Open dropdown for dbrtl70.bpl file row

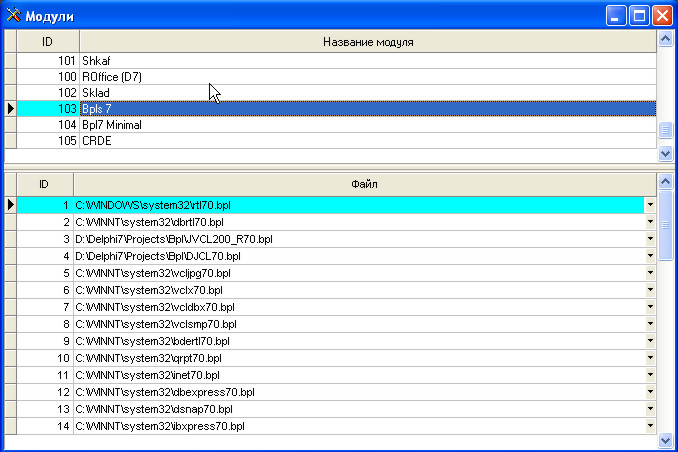click(650, 222)
